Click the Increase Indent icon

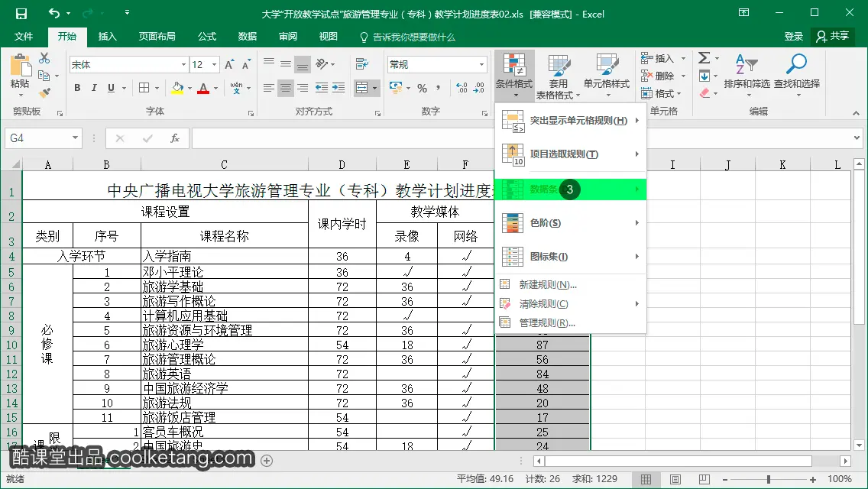pos(338,88)
